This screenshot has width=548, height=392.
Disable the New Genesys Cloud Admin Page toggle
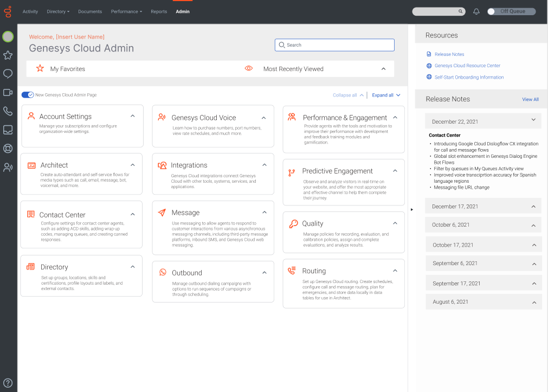click(28, 95)
